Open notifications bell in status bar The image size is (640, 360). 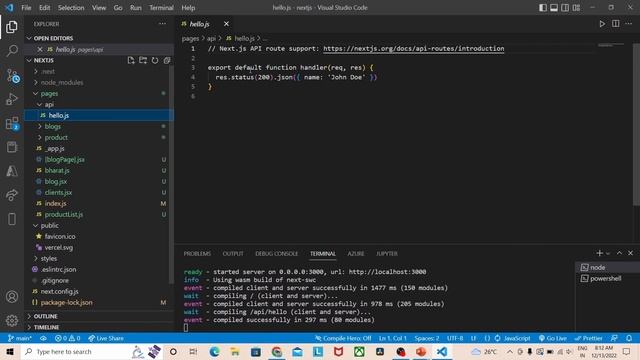tap(629, 338)
